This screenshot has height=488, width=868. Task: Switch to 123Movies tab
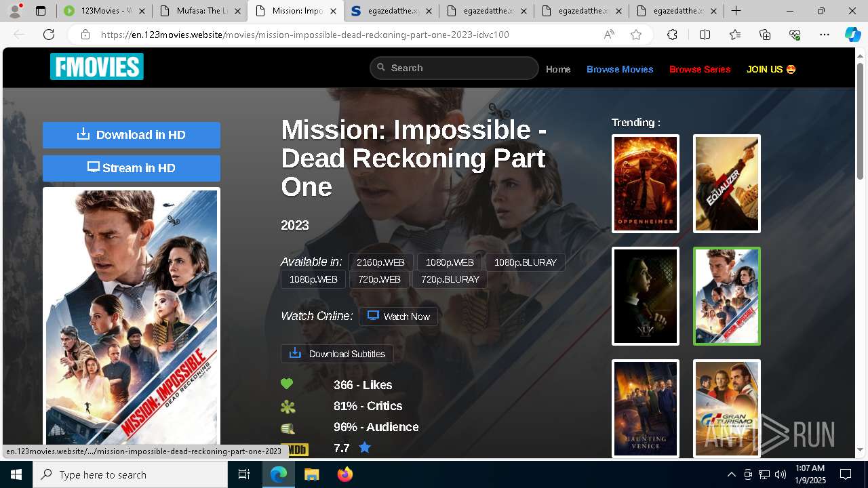104,11
